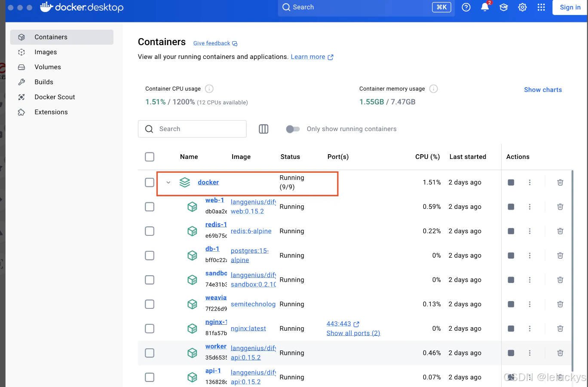588x387 pixels.
Task: Stop the web-1 container
Action: tap(511, 207)
